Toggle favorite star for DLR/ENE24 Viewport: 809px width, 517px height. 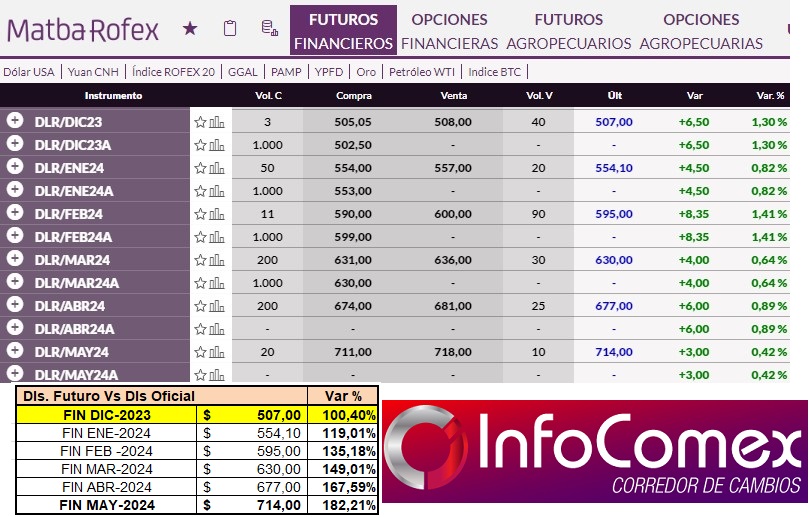(200, 168)
